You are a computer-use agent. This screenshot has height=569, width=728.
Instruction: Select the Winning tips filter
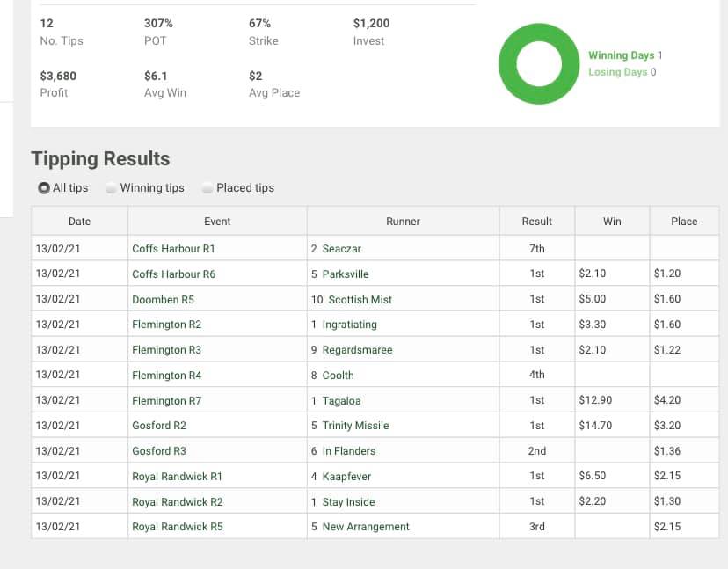[111, 188]
